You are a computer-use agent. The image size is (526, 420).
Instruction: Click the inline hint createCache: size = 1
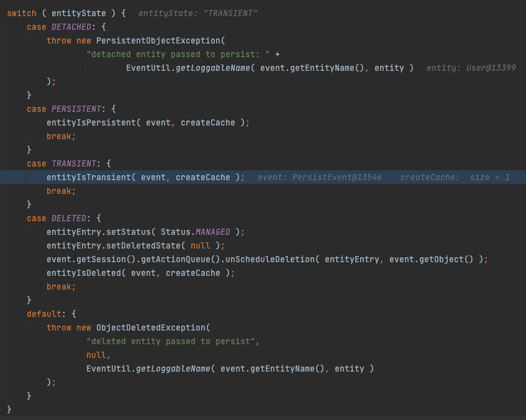click(455, 177)
